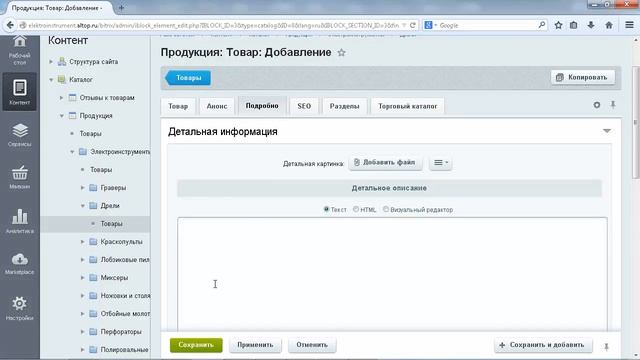Pin the tabs with the pin icon
Image resolution: width=640 pixels, height=360 pixels.
click(x=613, y=104)
